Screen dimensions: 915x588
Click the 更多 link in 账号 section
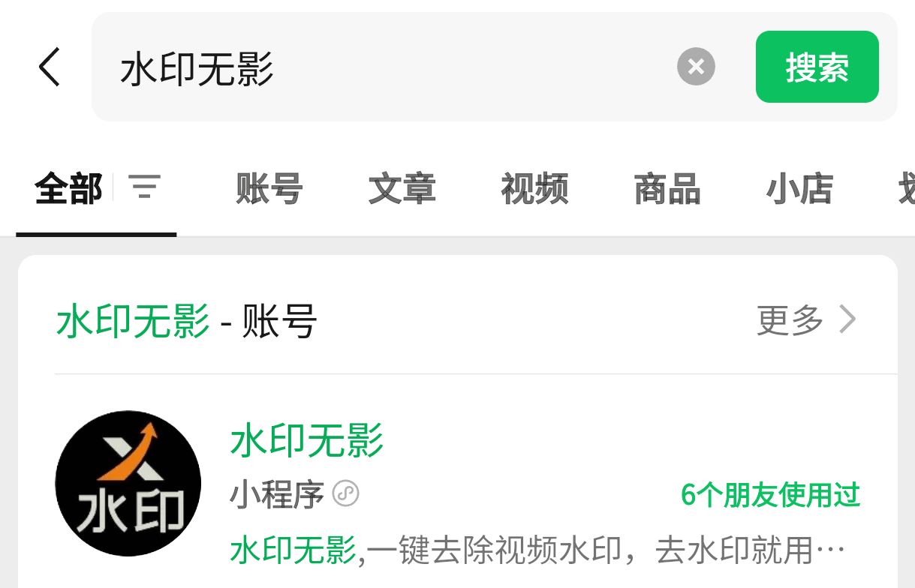click(x=790, y=320)
